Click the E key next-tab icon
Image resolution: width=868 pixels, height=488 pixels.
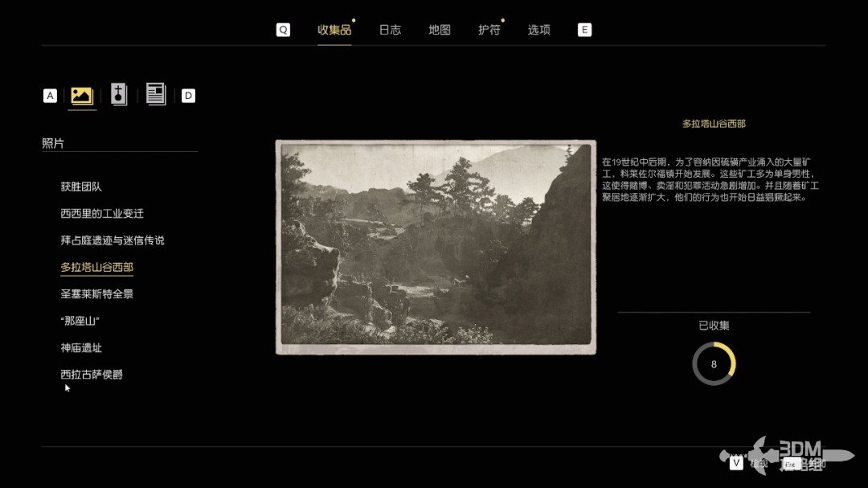(x=584, y=30)
